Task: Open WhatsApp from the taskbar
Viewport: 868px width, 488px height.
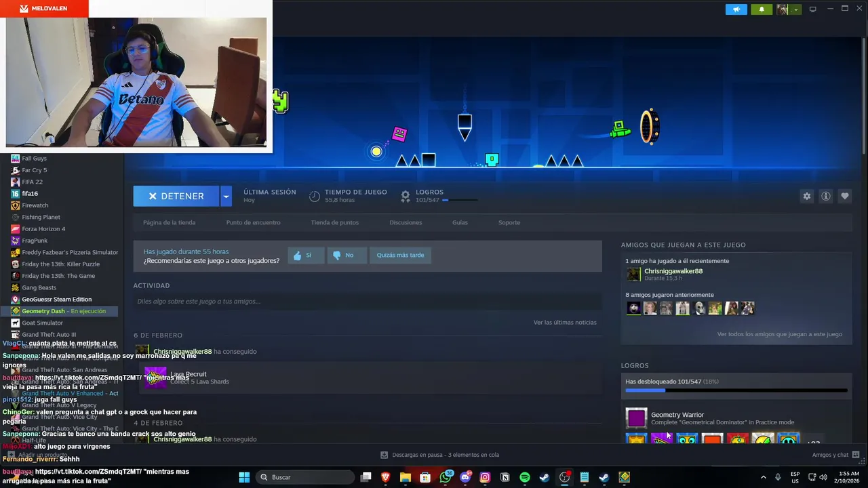Action: click(446, 477)
